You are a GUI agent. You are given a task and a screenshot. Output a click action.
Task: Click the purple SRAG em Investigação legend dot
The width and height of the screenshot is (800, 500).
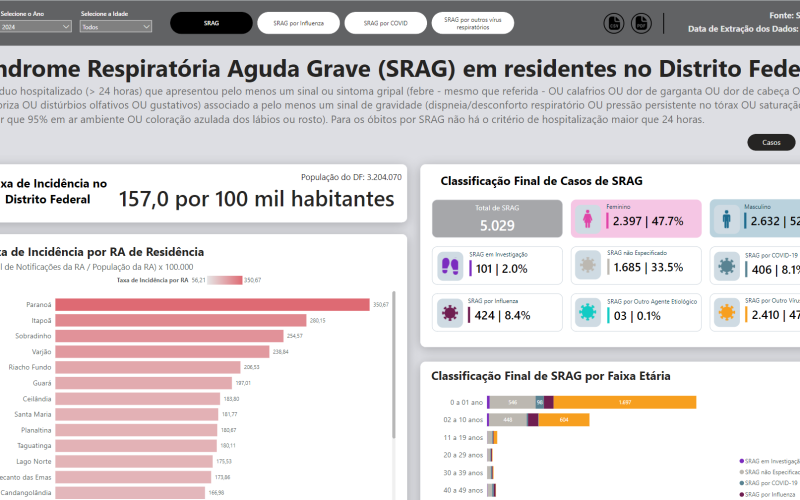point(741,461)
